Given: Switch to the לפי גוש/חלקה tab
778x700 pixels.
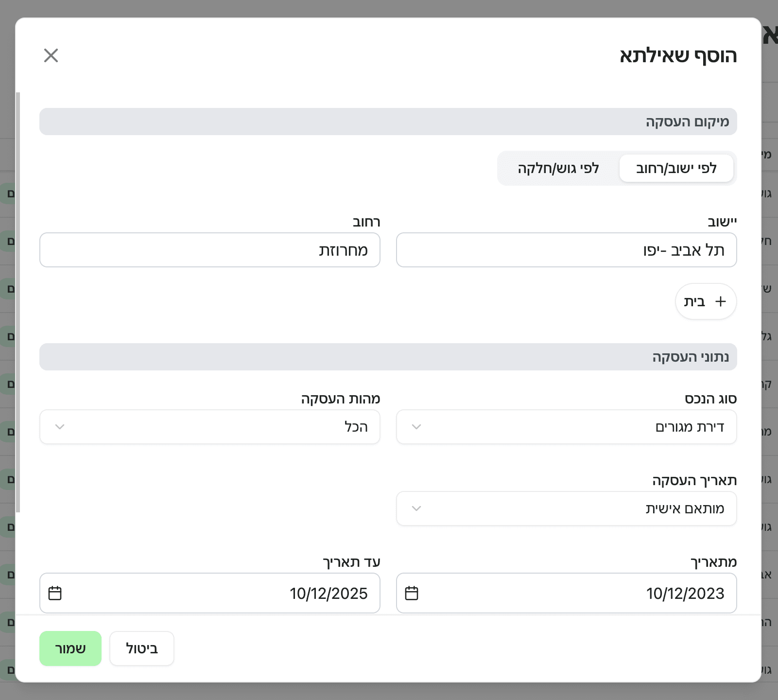Looking at the screenshot, I should click(x=558, y=168).
